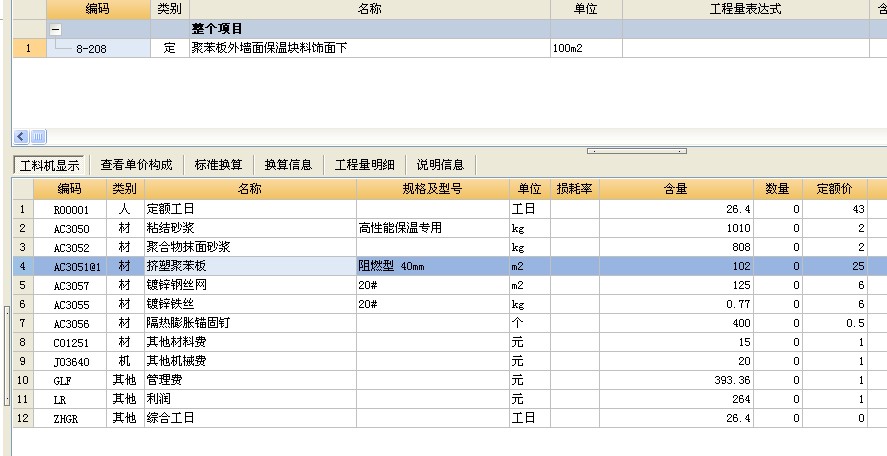Open the 查看单价构成 tab
Screen dimensions: 887x456
[x=136, y=165]
